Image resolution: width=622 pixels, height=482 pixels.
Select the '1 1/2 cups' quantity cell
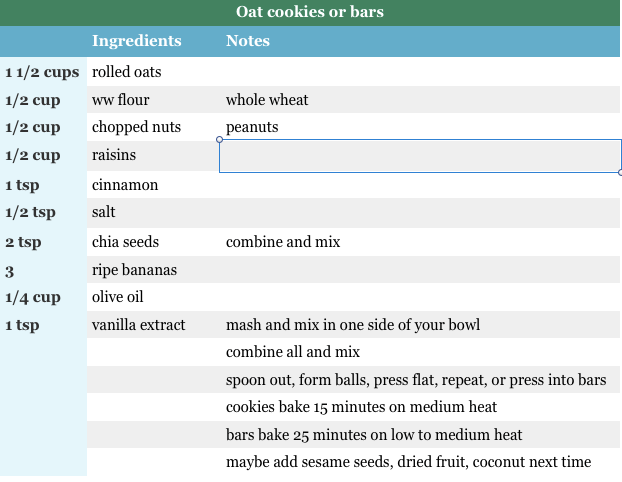[x=42, y=72]
